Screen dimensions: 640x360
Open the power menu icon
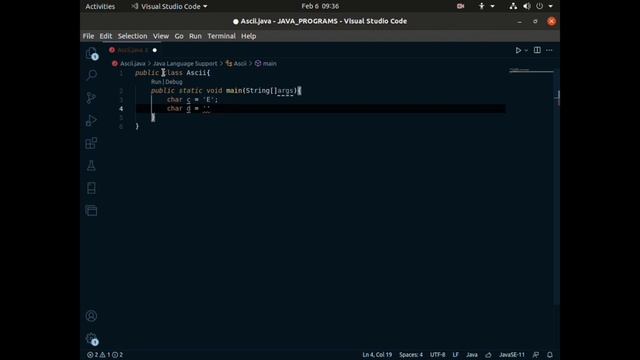coord(540,6)
